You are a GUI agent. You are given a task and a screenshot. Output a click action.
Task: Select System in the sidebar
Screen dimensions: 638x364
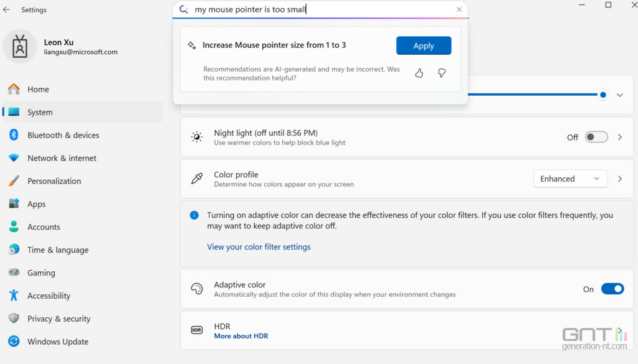pos(83,112)
